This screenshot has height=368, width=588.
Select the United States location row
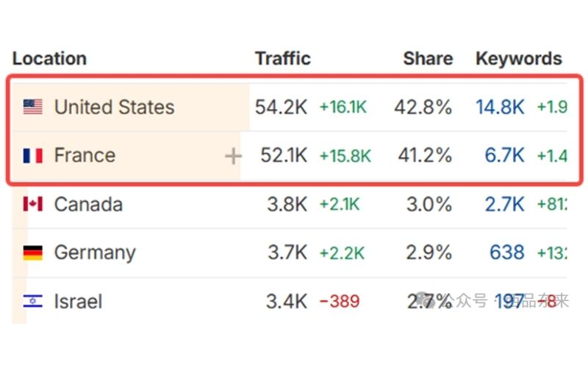tap(289, 107)
